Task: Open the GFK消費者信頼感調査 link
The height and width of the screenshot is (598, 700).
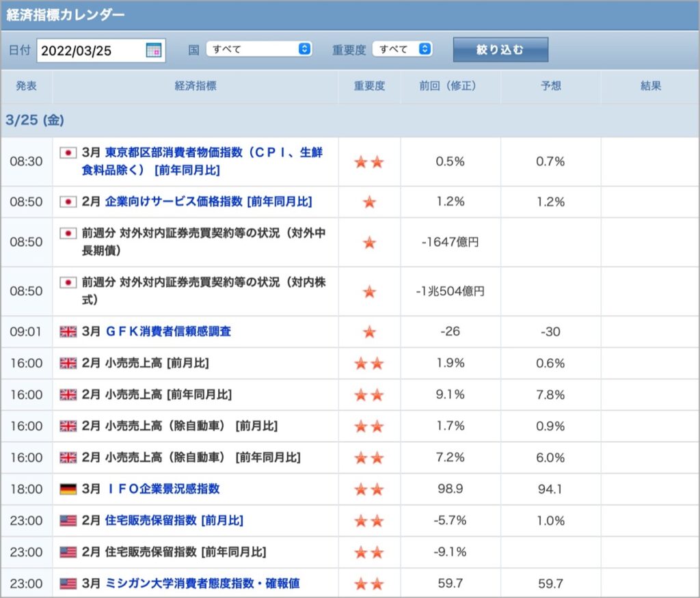Action: (168, 331)
